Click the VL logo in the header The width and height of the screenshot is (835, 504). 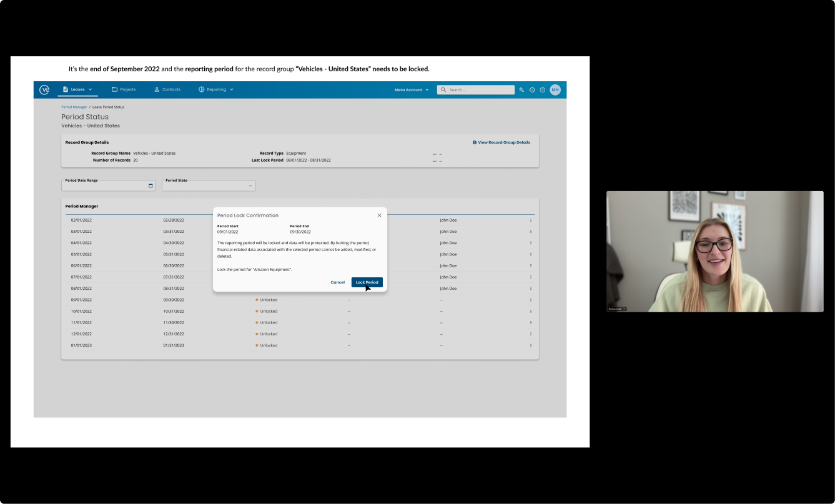click(x=44, y=90)
